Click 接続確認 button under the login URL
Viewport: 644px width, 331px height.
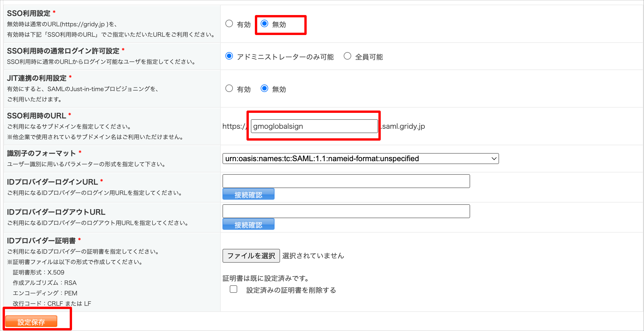tap(248, 194)
